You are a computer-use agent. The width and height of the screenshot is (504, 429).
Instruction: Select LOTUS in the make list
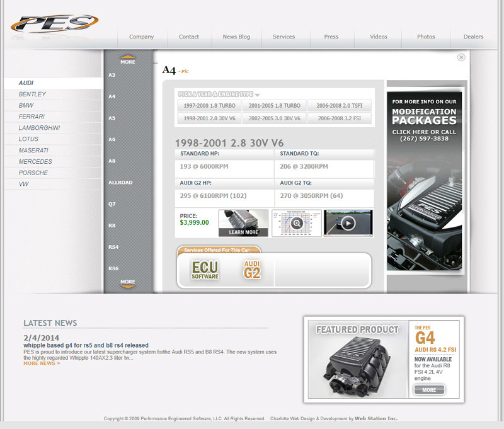(x=53, y=139)
